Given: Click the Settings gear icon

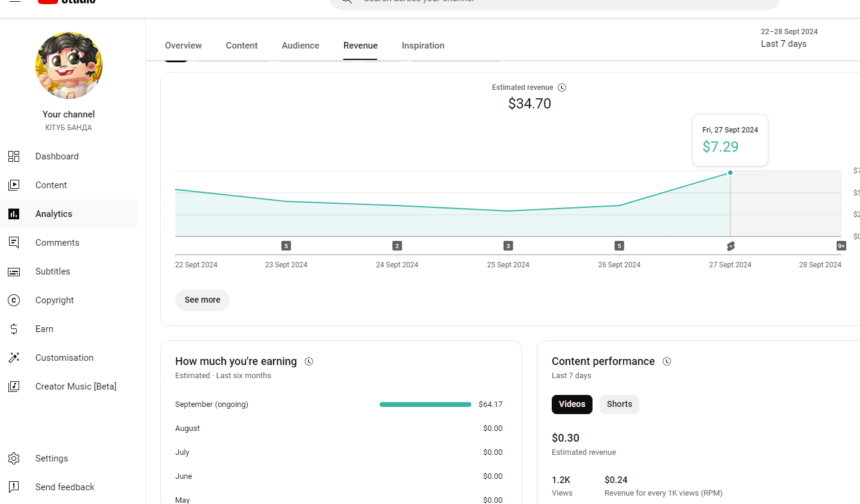Looking at the screenshot, I should (14, 458).
